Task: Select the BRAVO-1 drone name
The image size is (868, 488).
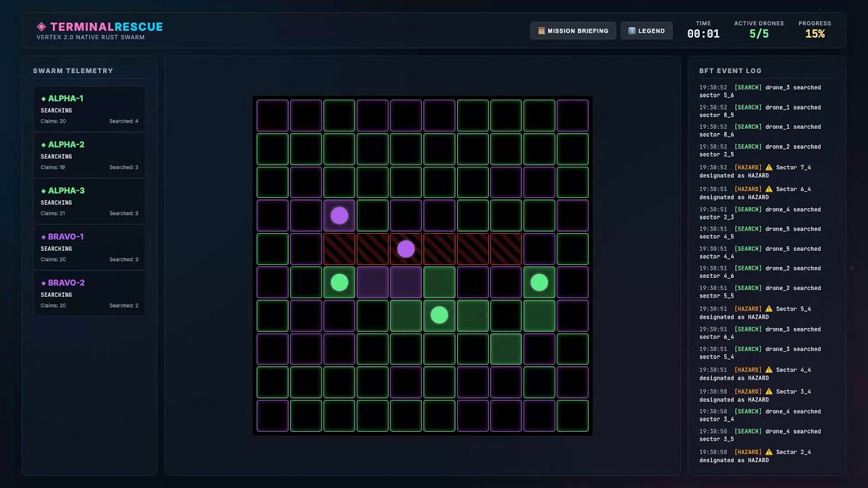Action: [x=66, y=237]
